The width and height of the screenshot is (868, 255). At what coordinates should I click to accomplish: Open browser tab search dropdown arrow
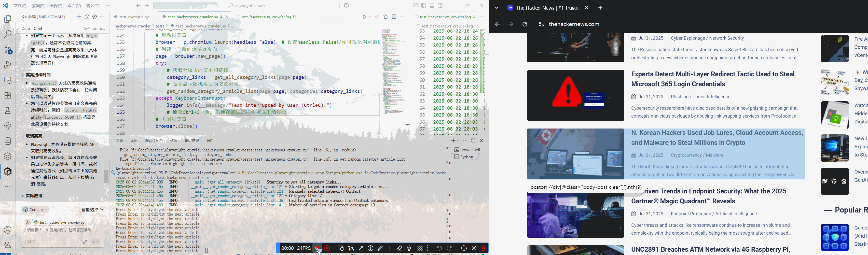tap(496, 8)
